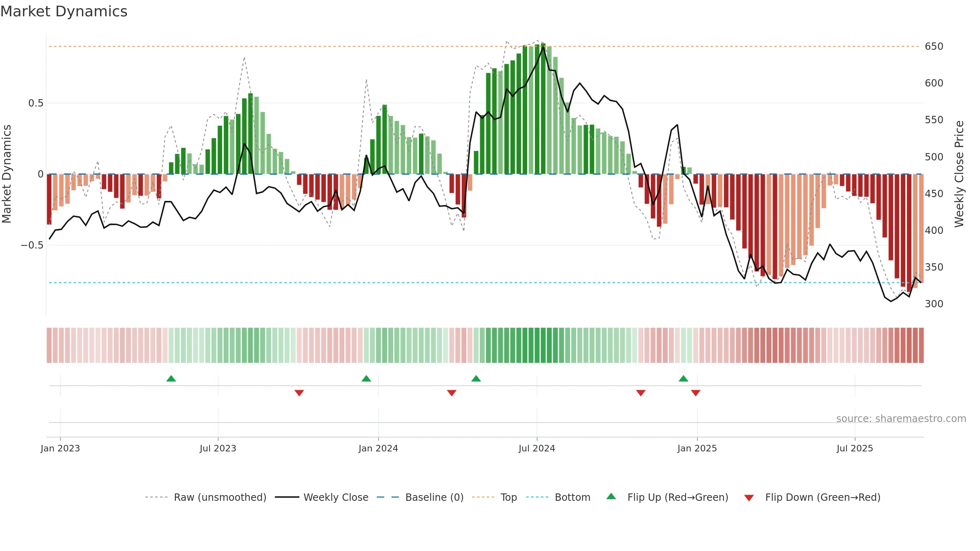980x551 pixels.
Task: Click the 400 price axis label
Action: coord(934,230)
